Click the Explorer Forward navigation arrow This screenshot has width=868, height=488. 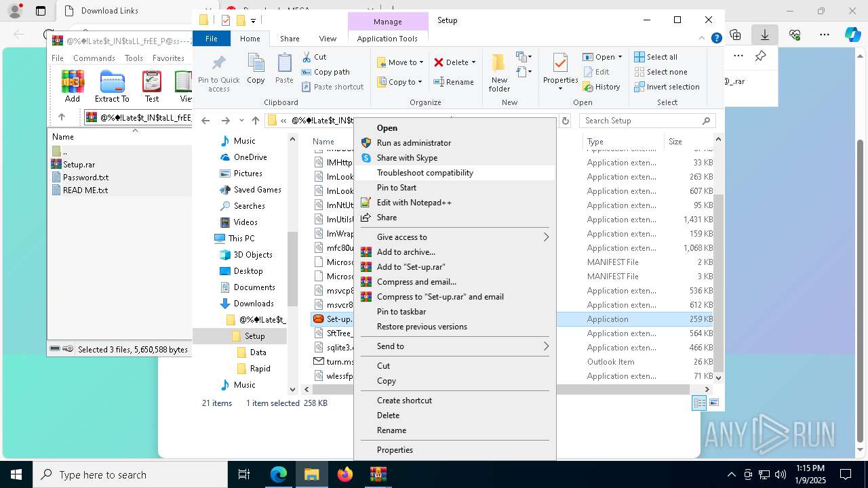pos(225,121)
